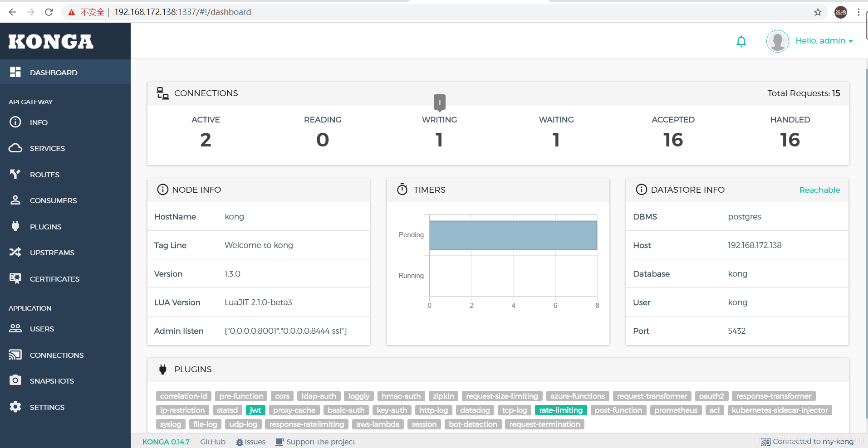Bookmark page using star icon
The image size is (868, 448).
pos(818,12)
